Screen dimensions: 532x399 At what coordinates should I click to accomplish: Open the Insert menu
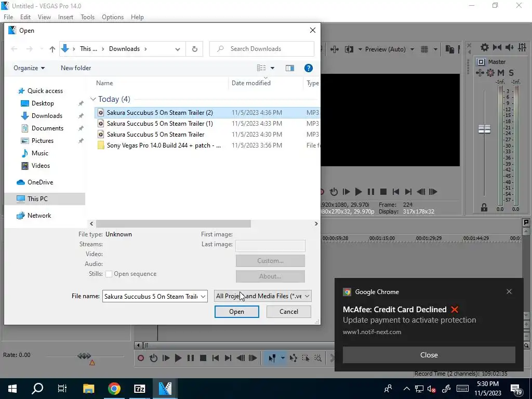(x=65, y=17)
